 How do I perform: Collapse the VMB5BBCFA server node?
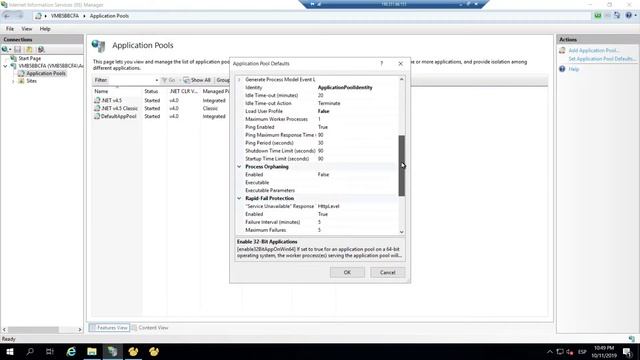tap(5, 66)
